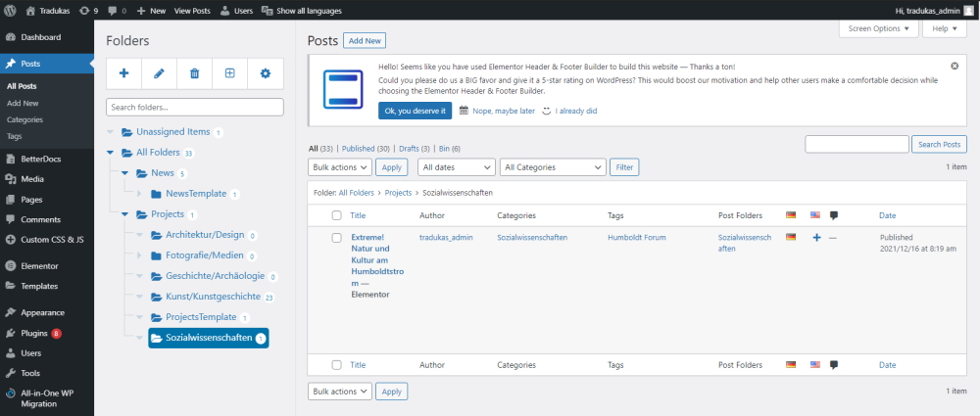Add English translation plus icon
980x416 pixels.
[x=816, y=237]
